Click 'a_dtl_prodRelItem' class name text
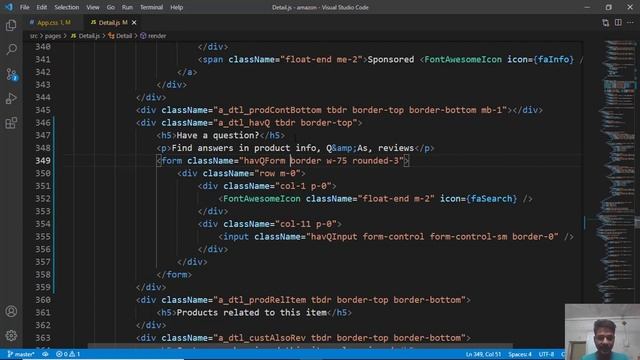640x360 pixels. tap(262, 300)
